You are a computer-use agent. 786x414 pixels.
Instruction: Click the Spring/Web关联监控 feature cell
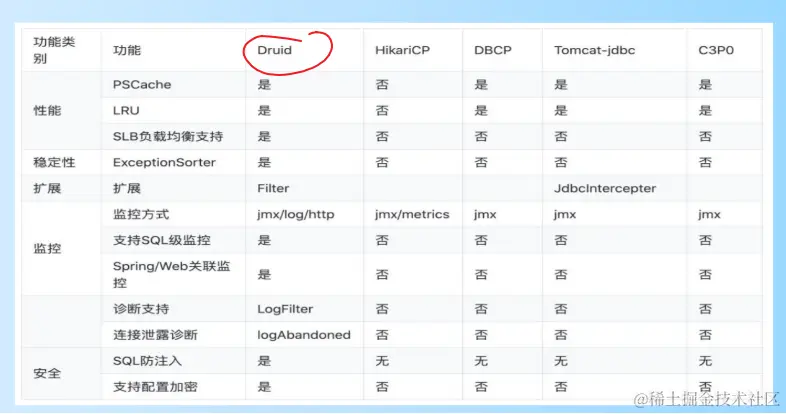click(x=171, y=274)
